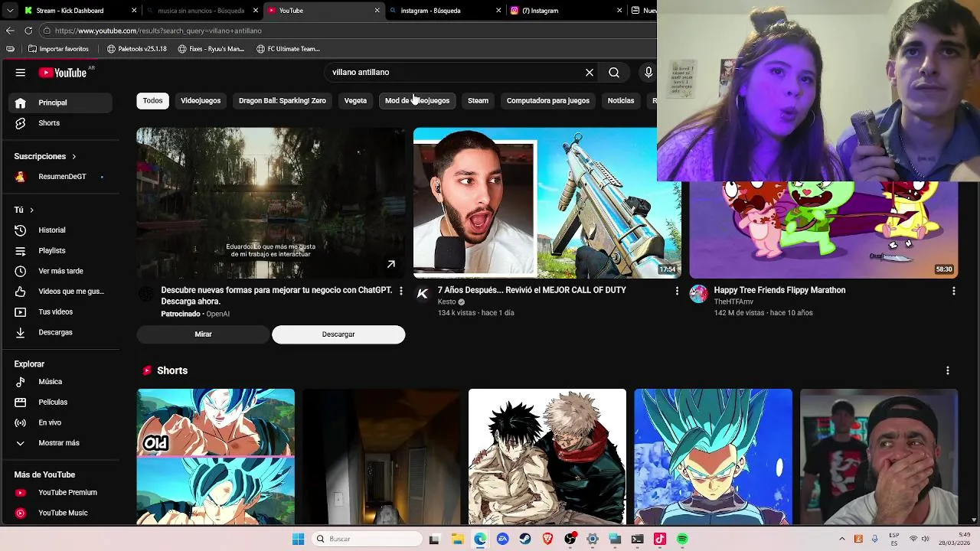Viewport: 980px width, 551px height.
Task: Open Happy Tree Friends Flippy Marathon title
Action: (x=779, y=290)
